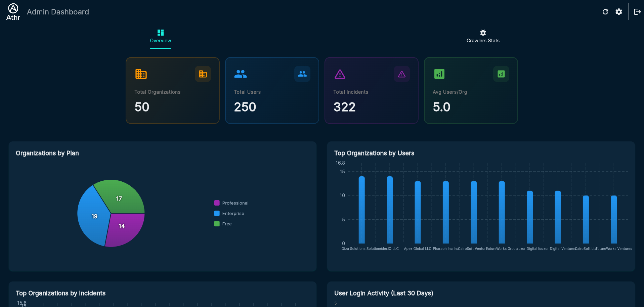Toggle Enterprise legend entry in pie chart
The image size is (644, 307).
pos(229,213)
